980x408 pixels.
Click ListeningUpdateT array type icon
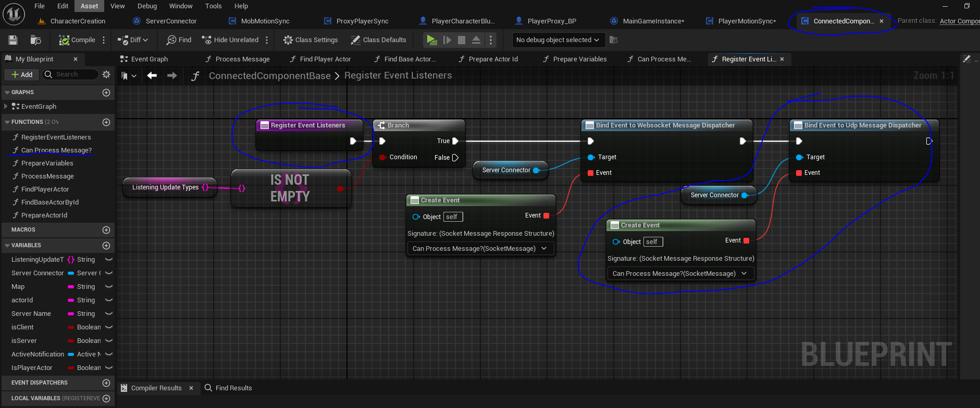[71, 260]
